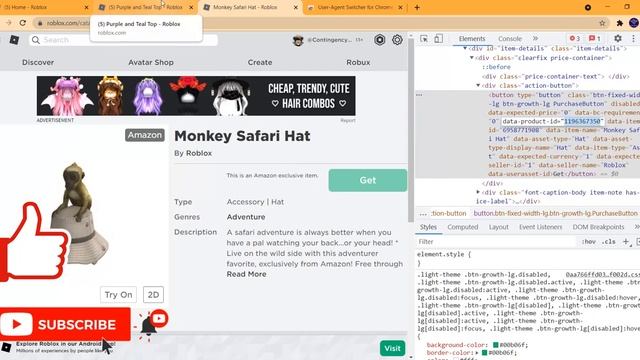Collapse the clearfix price-container div
Screen dimensions: 640x360
pos(471,58)
